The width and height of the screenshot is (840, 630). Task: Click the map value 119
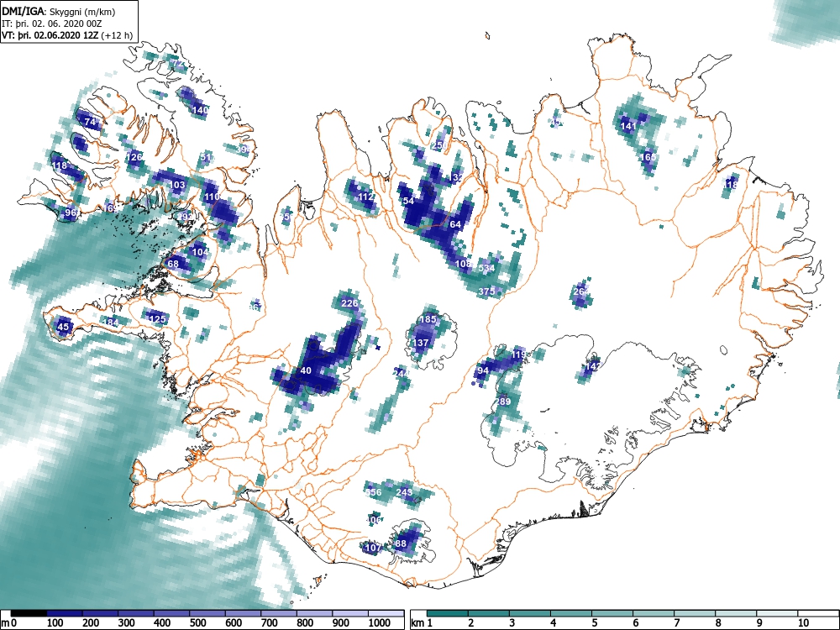(x=518, y=354)
